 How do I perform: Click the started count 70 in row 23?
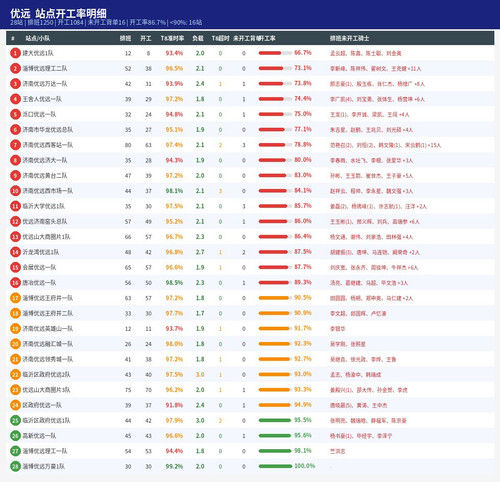148,390
